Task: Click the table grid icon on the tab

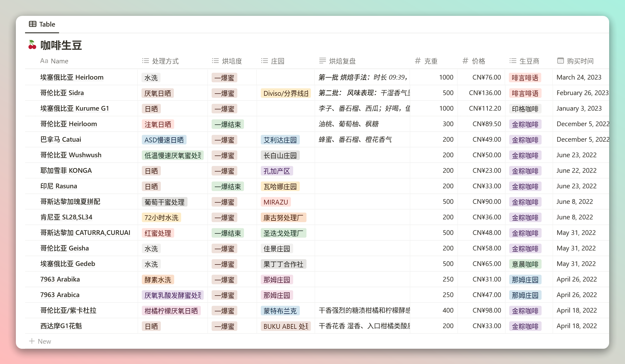Action: tap(32, 24)
